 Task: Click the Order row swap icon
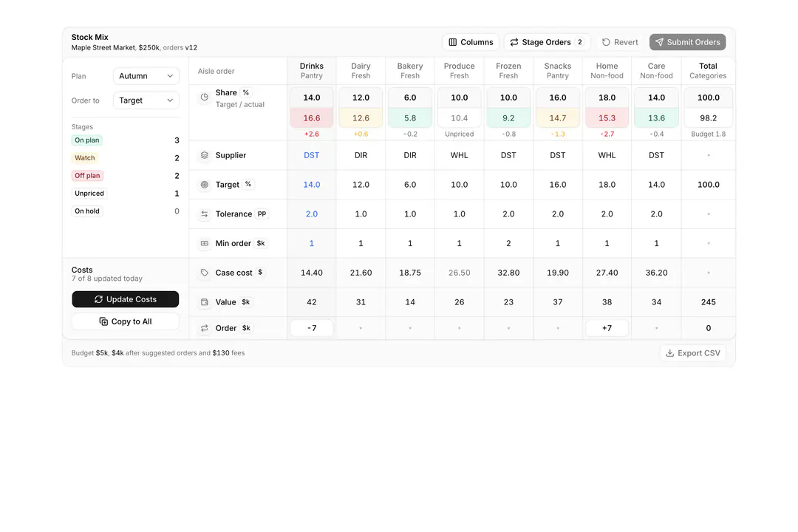(204, 328)
